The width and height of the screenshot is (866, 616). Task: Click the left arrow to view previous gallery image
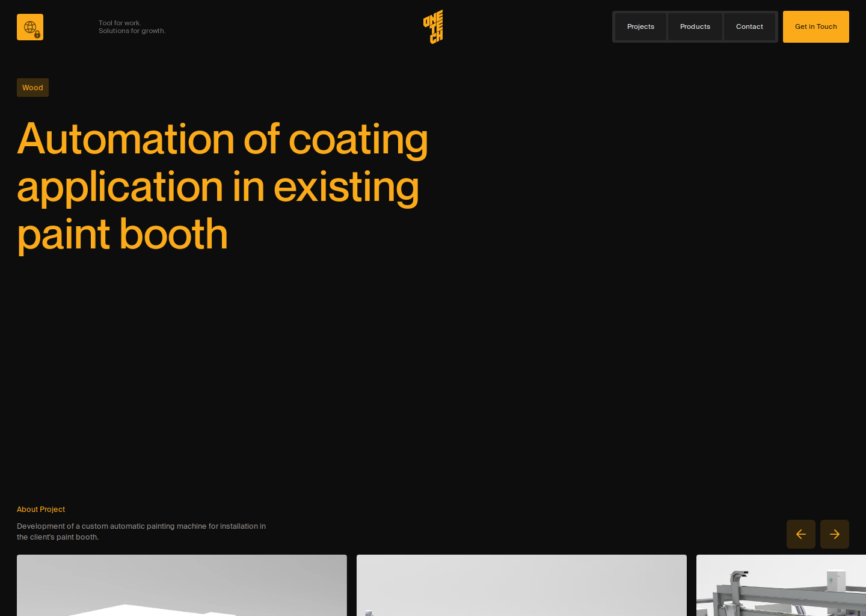(800, 534)
